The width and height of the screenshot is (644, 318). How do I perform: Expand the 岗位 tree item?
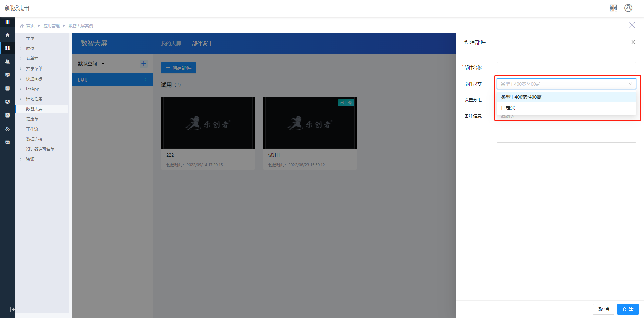click(x=21, y=49)
